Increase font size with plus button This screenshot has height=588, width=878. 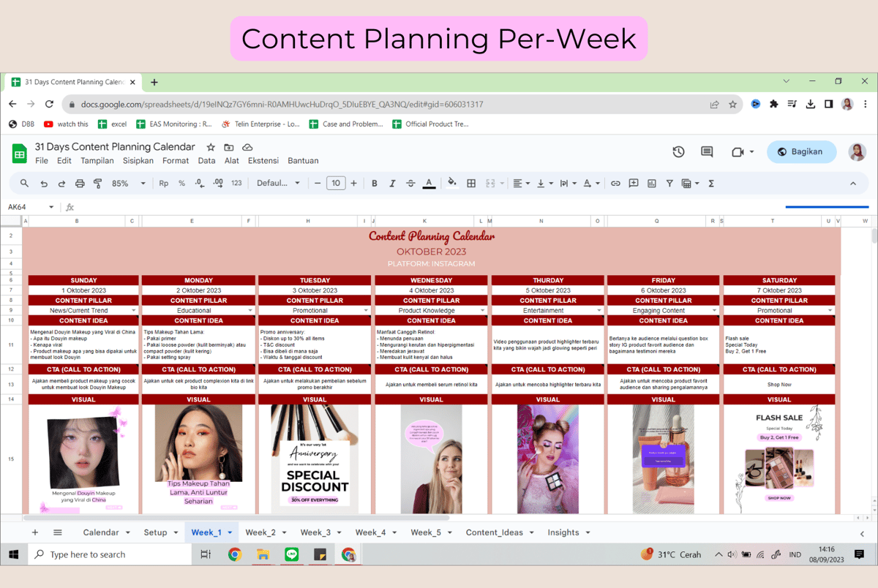click(354, 184)
